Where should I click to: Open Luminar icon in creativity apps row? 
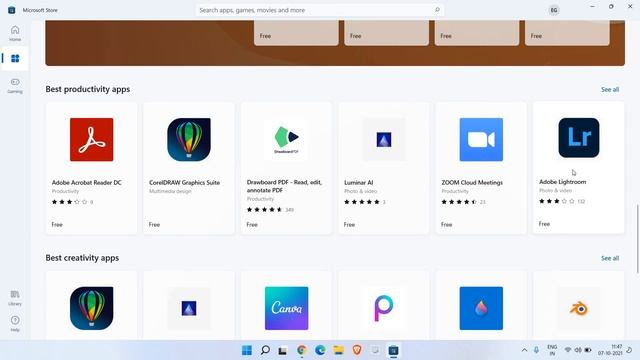point(189,308)
